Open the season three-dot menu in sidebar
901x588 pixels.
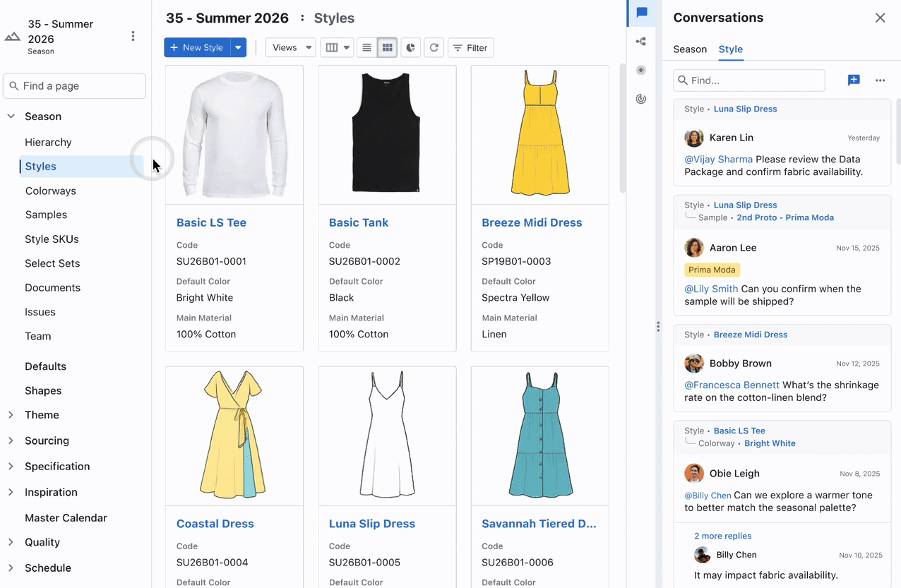point(133,36)
